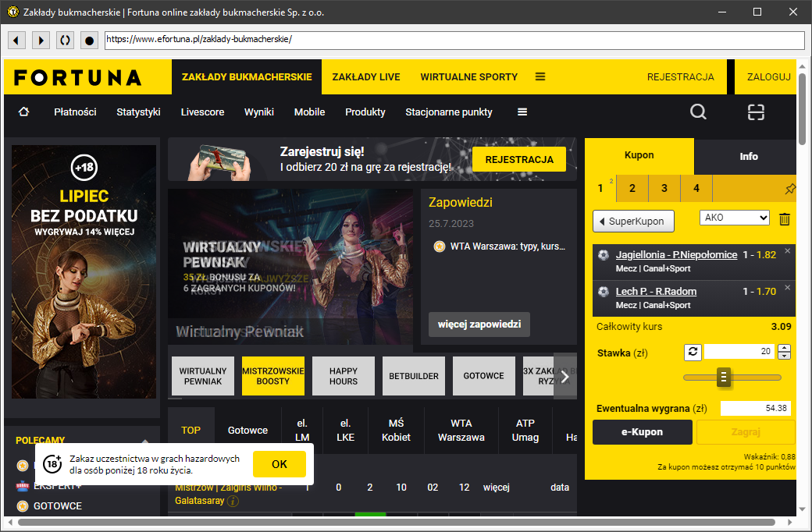Click the home icon in navigation bar
The image size is (812, 532).
point(23,112)
